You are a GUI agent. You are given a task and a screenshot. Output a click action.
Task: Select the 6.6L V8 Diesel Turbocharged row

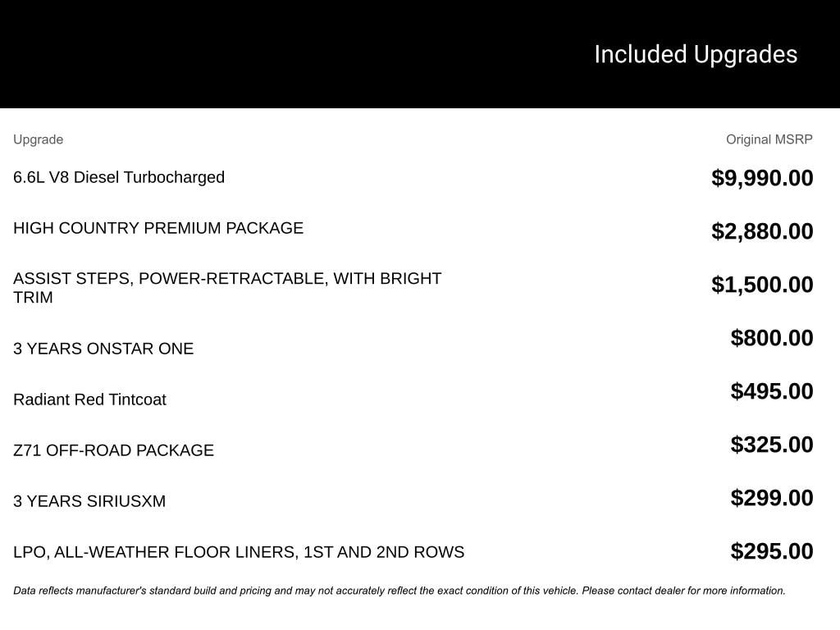coord(119,177)
